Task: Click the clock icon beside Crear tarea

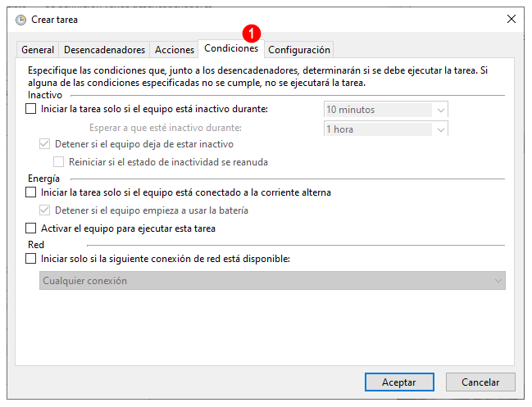Action: coord(20,20)
